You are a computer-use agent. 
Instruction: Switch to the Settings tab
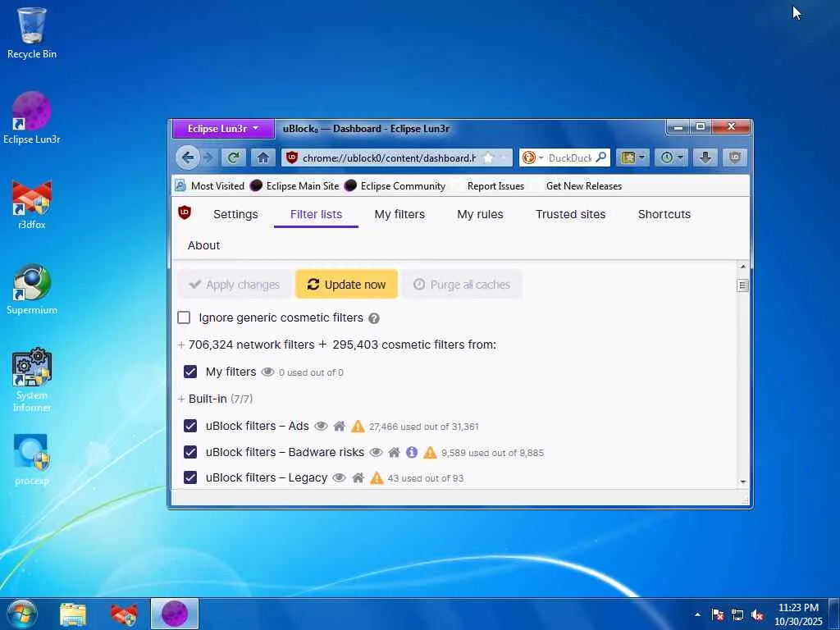[x=235, y=214]
